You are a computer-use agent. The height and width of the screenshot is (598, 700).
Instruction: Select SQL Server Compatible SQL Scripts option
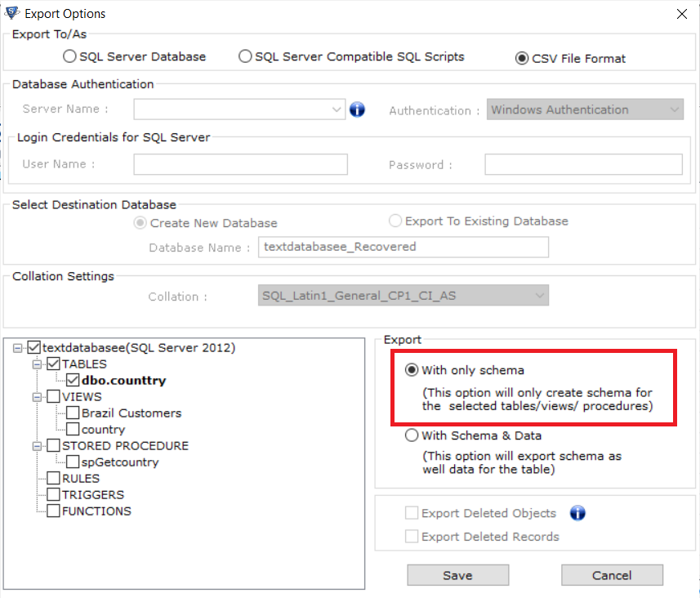(245, 56)
